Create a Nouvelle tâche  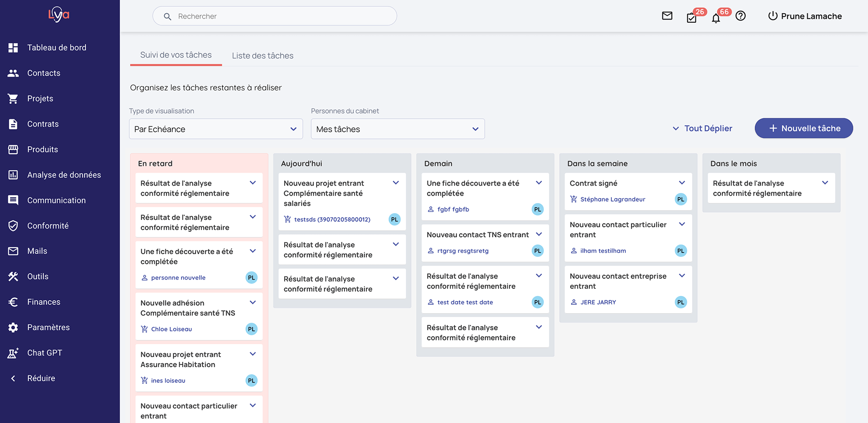pyautogui.click(x=804, y=128)
